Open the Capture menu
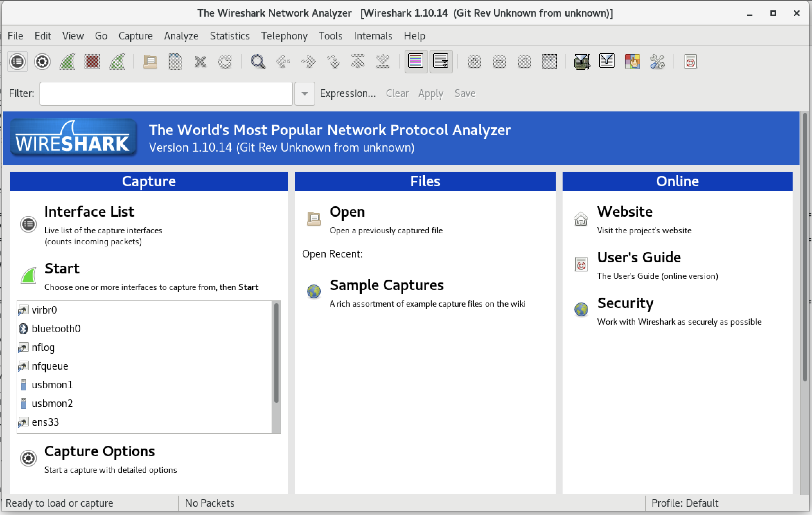Screen dimensions: 812x515 pos(135,36)
